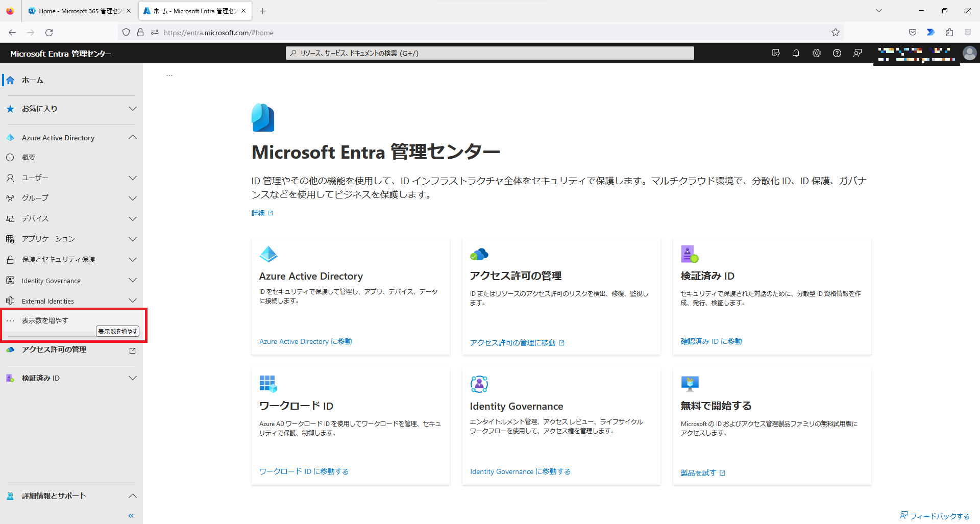
Task: Click the breadcrumb ellipsis above the logo
Action: click(169, 75)
